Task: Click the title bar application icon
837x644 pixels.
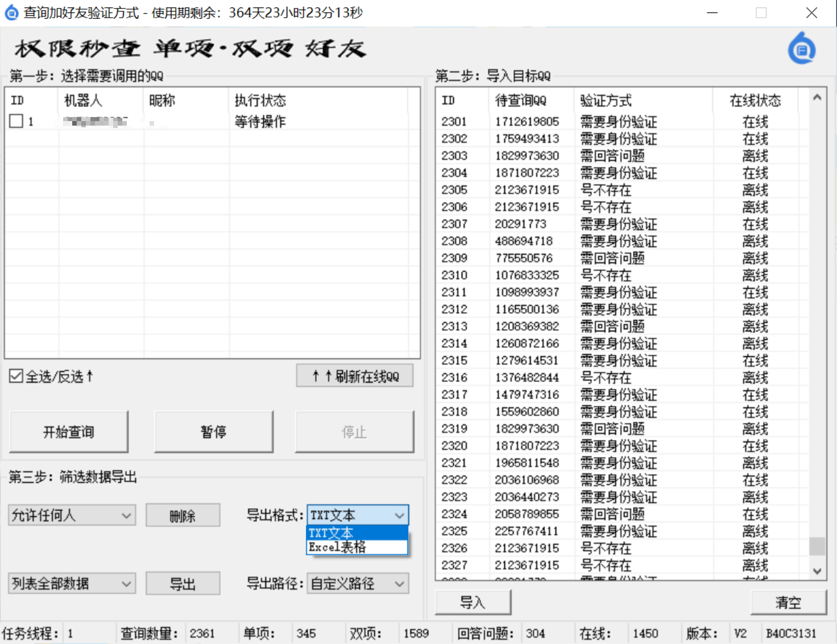Action: (11, 13)
